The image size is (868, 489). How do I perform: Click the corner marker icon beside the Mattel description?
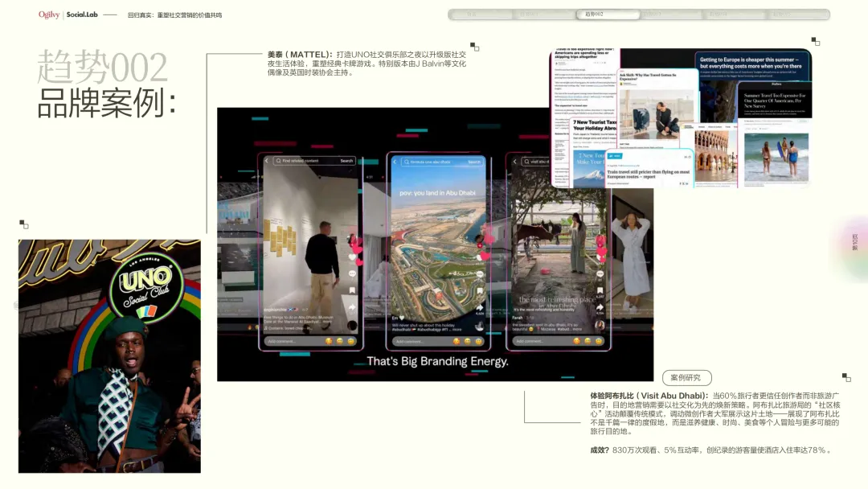[475, 47]
